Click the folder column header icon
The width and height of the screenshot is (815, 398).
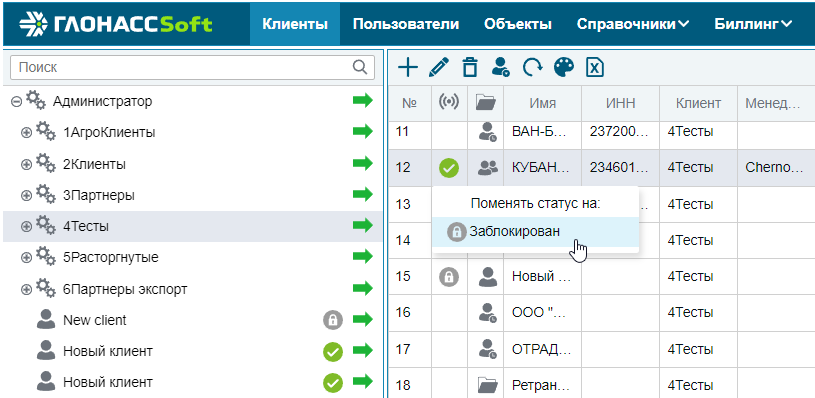pyautogui.click(x=487, y=103)
